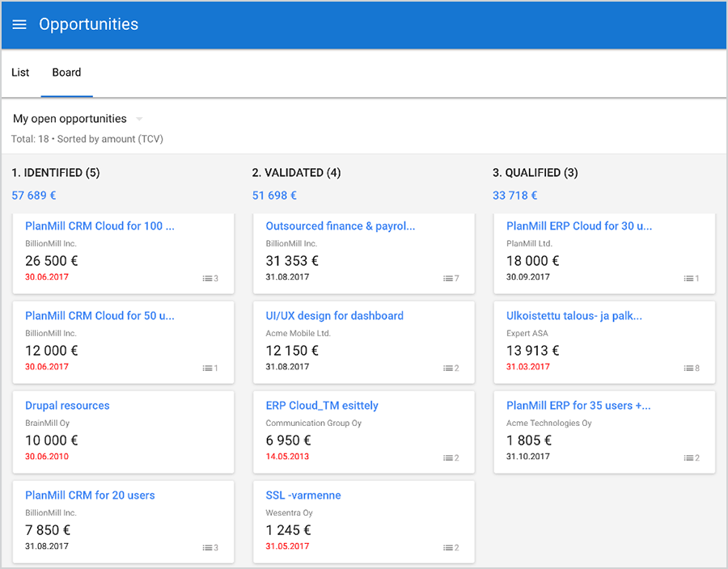Open the Drupal resources opportunity
Image resolution: width=728 pixels, height=569 pixels.
click(x=67, y=405)
